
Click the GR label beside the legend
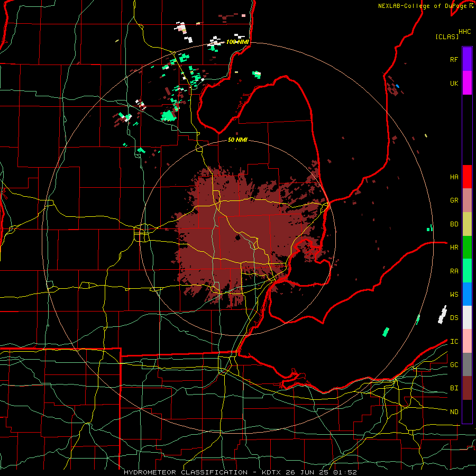[x=454, y=200]
